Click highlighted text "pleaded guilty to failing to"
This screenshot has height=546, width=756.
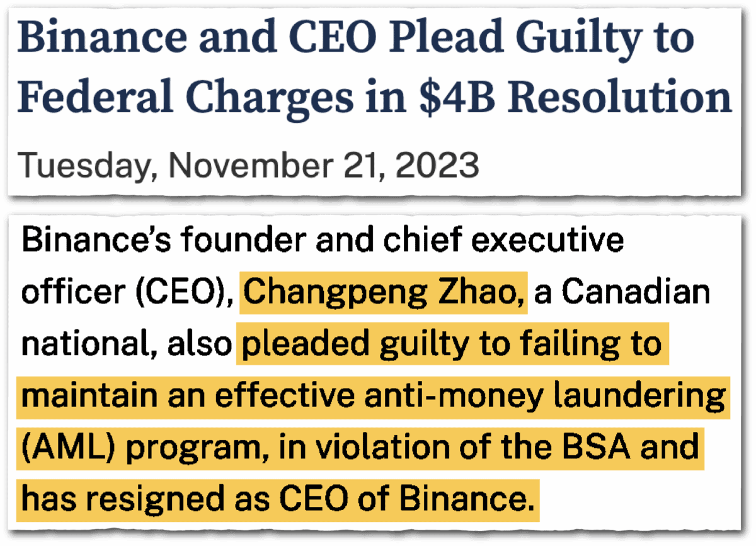pos(450,345)
